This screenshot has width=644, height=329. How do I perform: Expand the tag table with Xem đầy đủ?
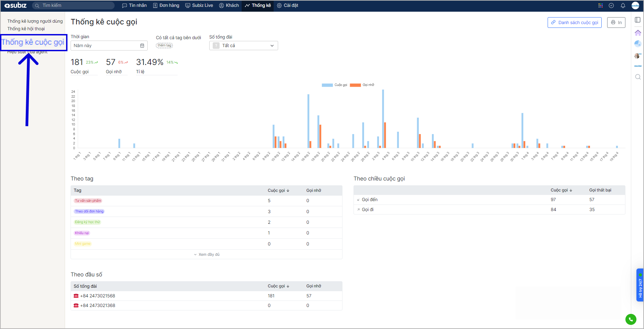(x=207, y=254)
